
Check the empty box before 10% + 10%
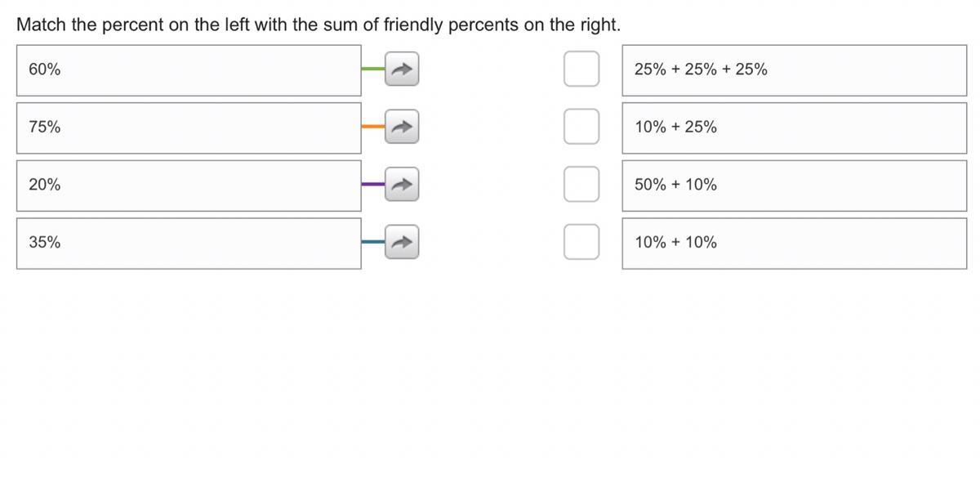pyautogui.click(x=581, y=242)
